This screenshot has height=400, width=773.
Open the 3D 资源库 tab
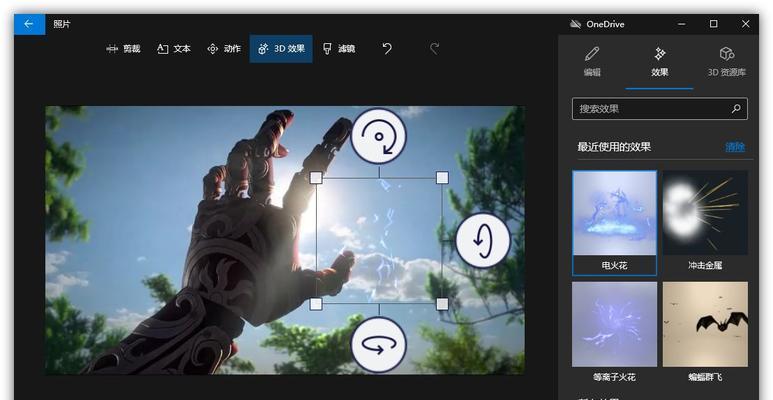(726, 61)
